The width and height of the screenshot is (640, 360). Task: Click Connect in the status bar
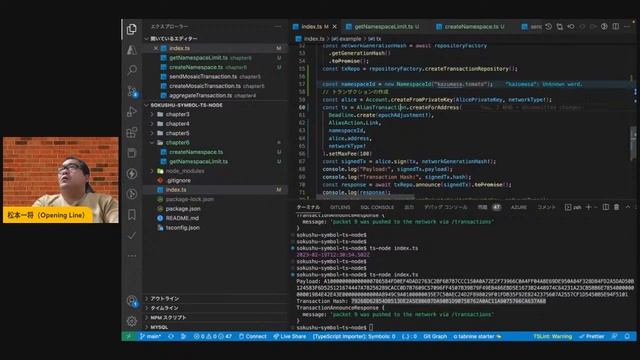253,337
